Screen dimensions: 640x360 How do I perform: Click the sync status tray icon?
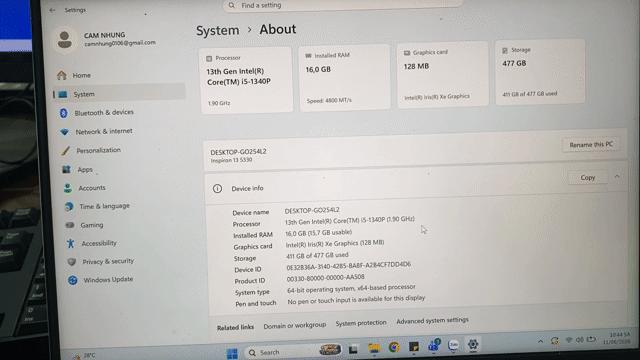pyautogui.click(x=554, y=341)
